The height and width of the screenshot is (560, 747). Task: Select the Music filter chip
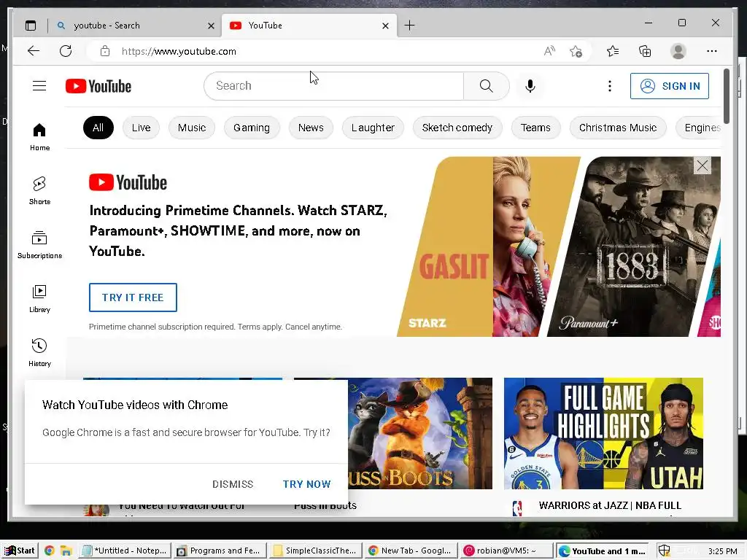coord(192,128)
